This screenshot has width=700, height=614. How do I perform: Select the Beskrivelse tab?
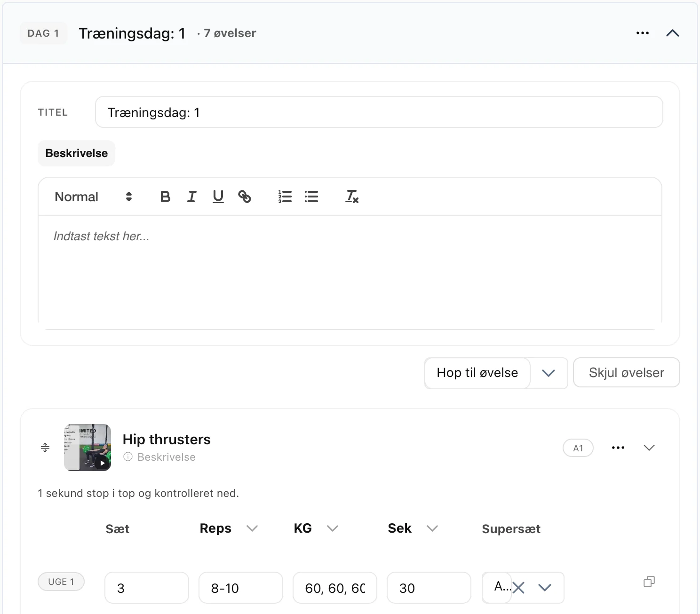[76, 153]
